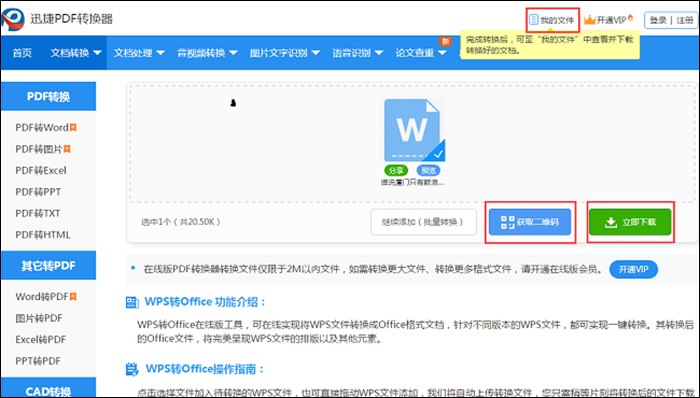Open 我的文件 in the header
The height and width of the screenshot is (398, 700).
point(552,20)
